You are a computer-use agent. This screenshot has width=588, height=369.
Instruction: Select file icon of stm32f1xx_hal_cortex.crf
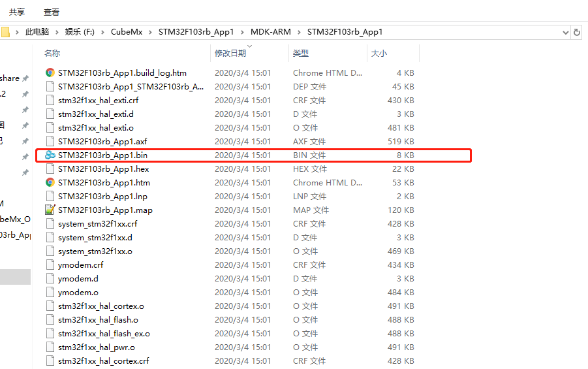click(50, 361)
